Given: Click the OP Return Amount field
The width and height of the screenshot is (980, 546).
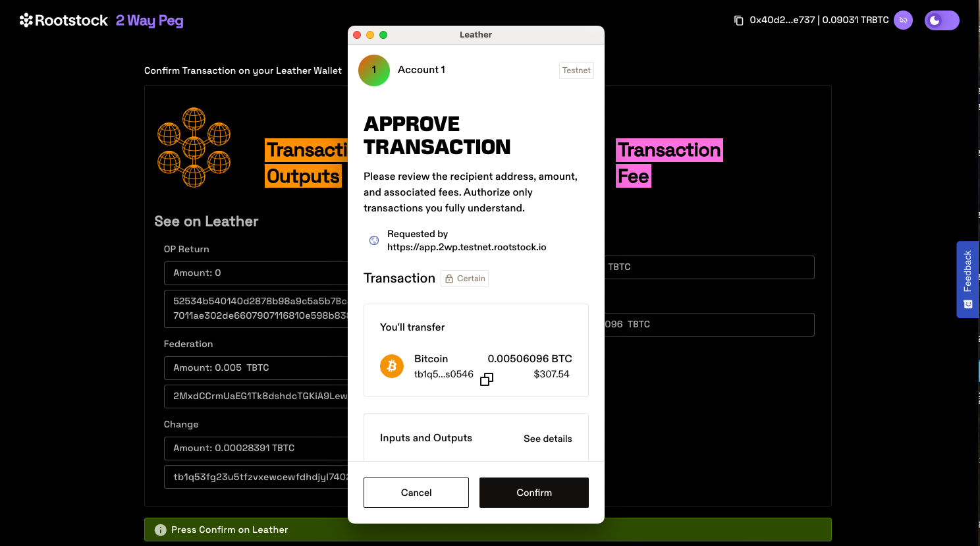Looking at the screenshot, I should pyautogui.click(x=257, y=273).
